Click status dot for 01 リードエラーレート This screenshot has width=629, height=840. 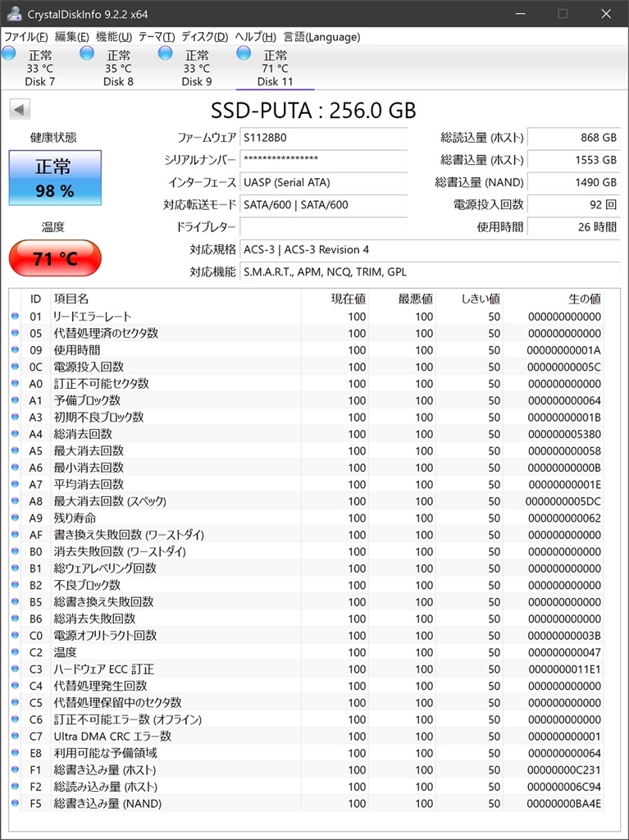coord(15,317)
